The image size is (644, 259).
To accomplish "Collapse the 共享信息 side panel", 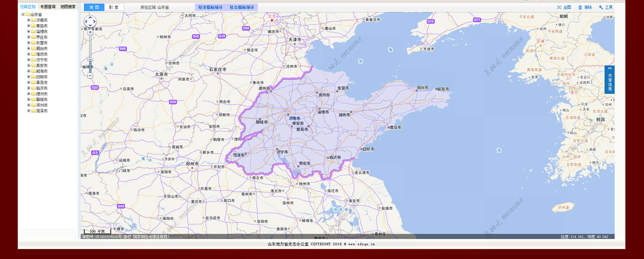I will point(610,68).
